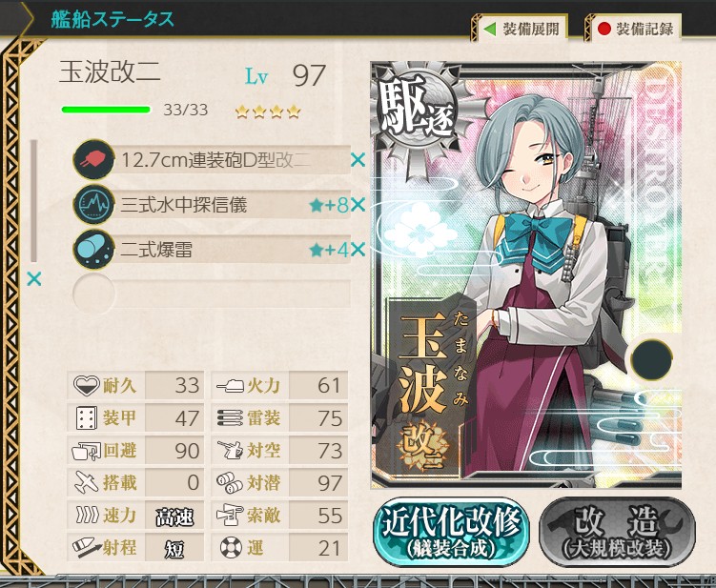The width and height of the screenshot is (716, 588).
Task: Open the 装備記録 tab
Action: 635,30
